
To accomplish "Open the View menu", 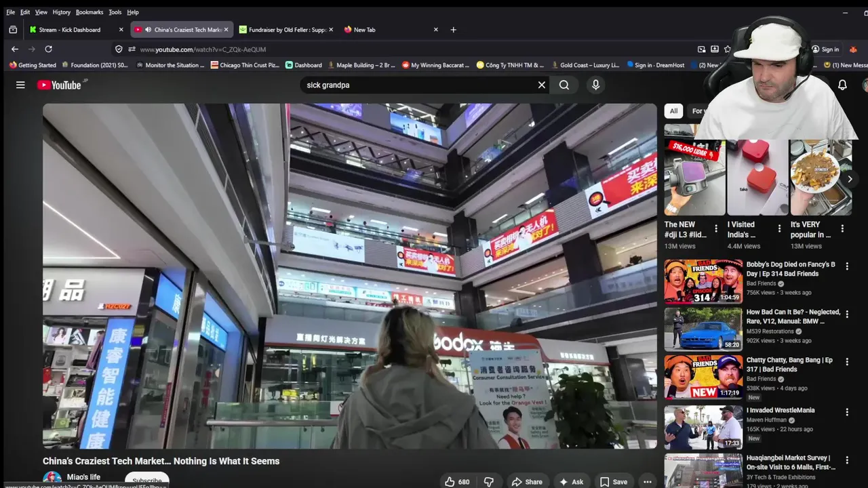I will pos(41,12).
